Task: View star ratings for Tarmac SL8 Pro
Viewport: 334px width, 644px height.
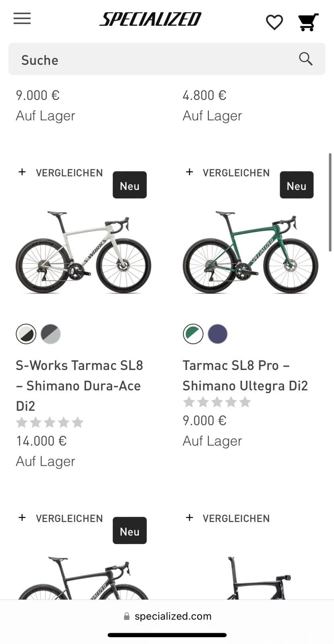Action: (x=217, y=402)
